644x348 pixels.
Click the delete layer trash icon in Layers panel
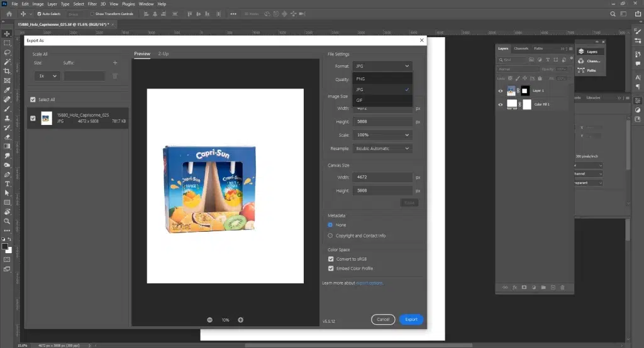(563, 288)
